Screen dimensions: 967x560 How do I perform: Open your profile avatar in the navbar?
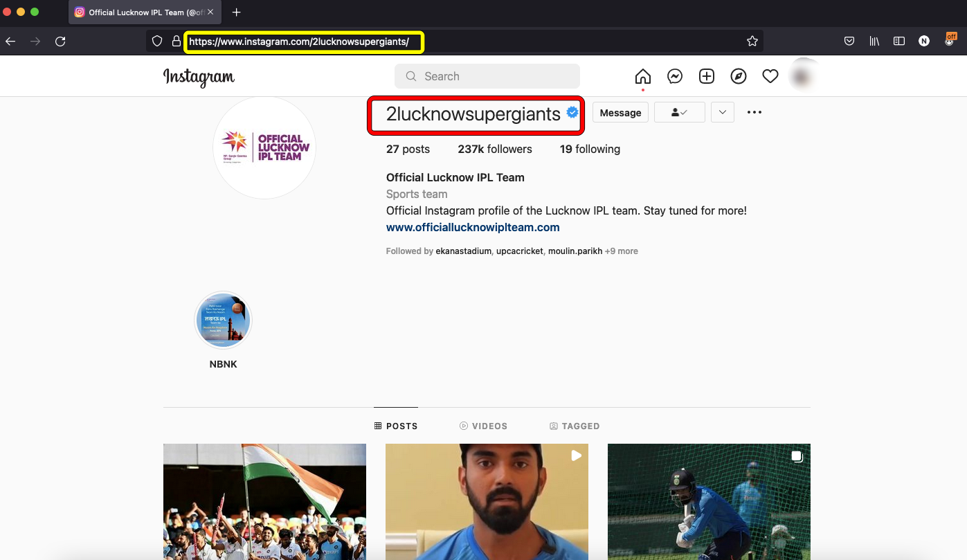(802, 76)
